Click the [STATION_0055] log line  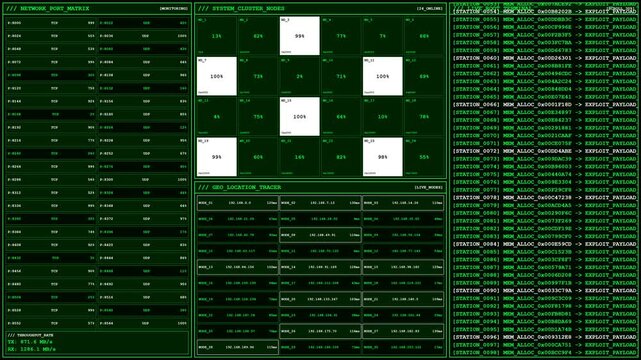[545, 19]
